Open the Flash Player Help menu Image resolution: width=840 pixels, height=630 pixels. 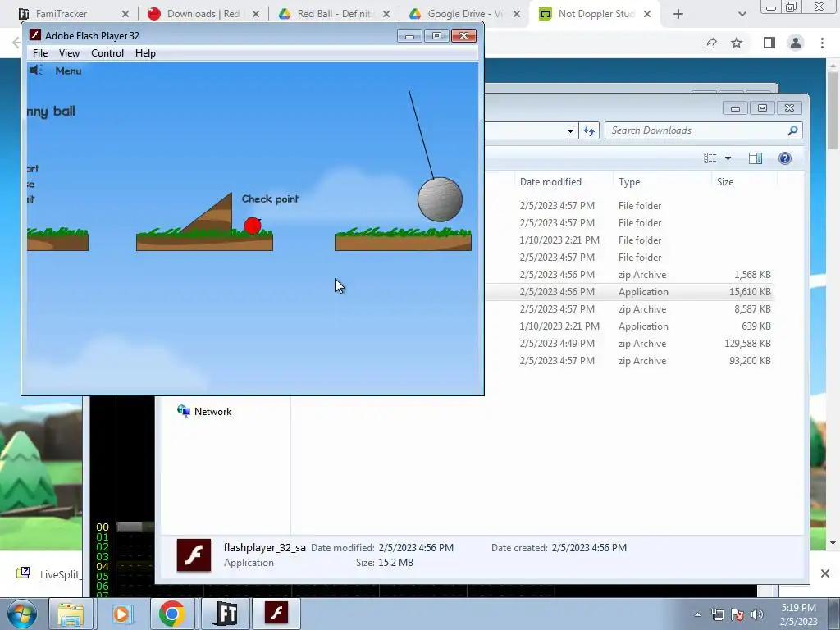(x=145, y=53)
